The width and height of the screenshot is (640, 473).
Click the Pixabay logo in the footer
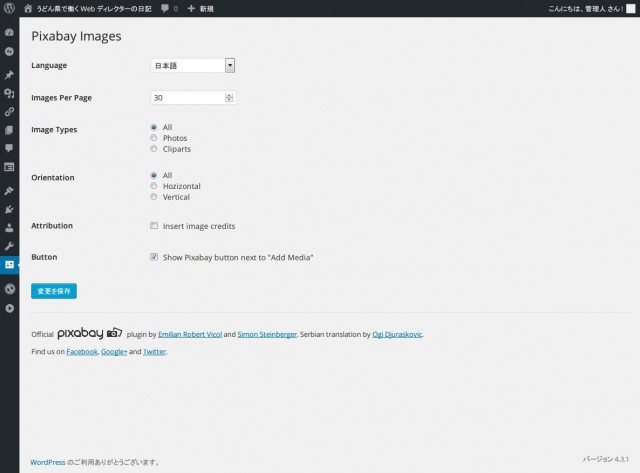pos(89,333)
